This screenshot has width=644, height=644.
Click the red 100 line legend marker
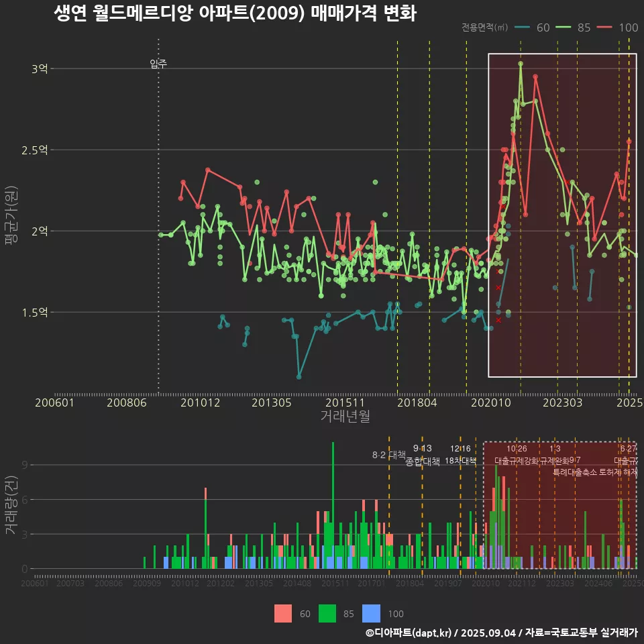point(605,28)
